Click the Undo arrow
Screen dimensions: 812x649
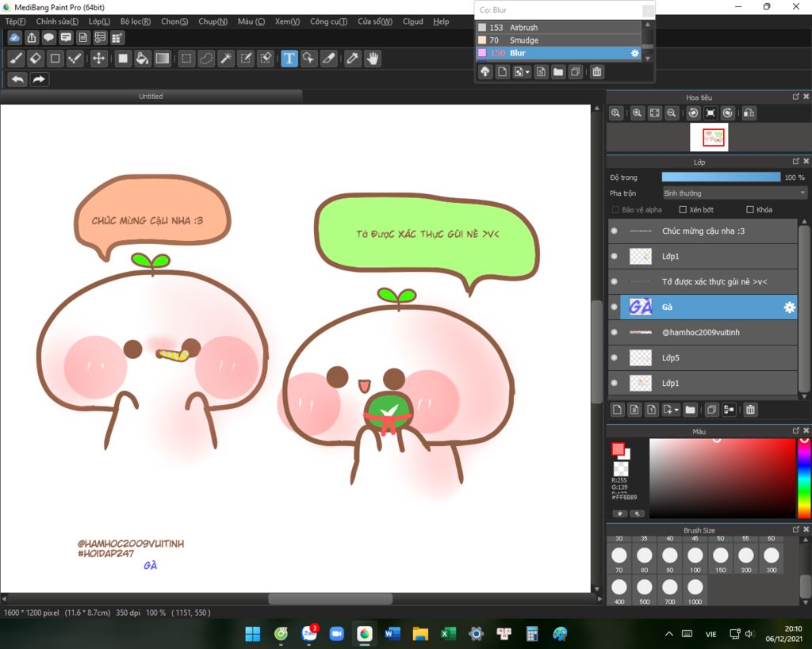click(x=17, y=79)
